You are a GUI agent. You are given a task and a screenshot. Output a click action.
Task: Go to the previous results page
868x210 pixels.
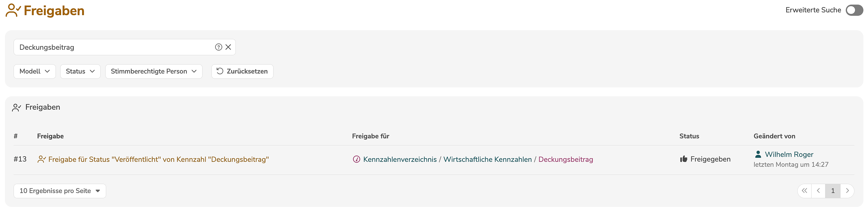coord(818,191)
